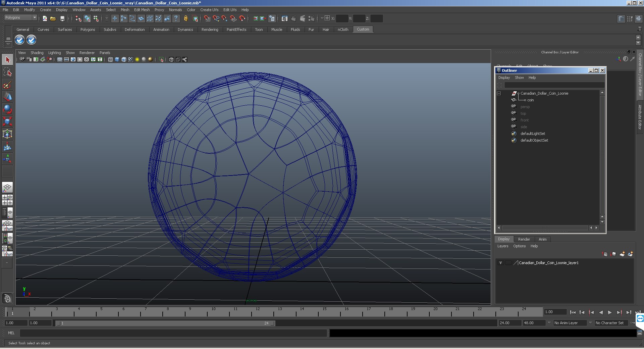Click the Render current frame clapper icon

pyautogui.click(x=293, y=19)
